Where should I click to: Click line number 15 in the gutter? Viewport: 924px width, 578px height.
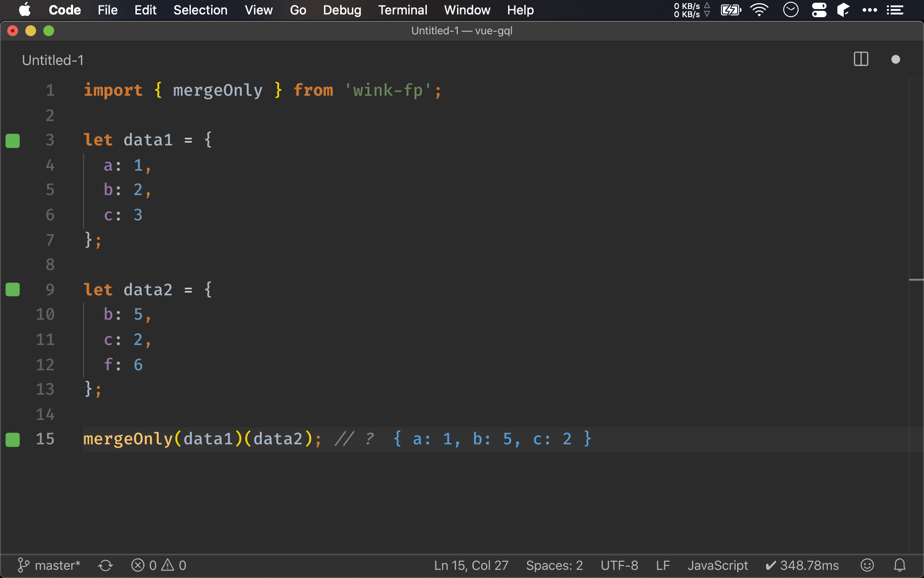tap(45, 439)
